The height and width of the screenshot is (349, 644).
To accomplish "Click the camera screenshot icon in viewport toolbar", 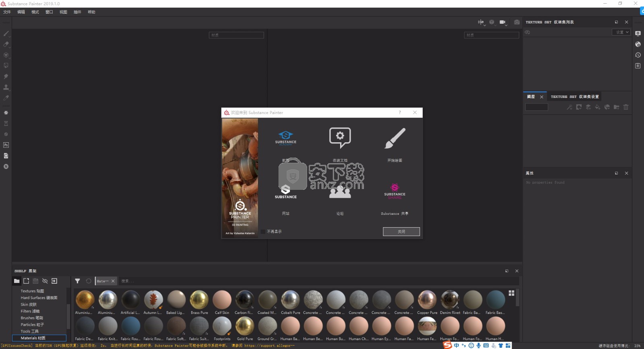I will pyautogui.click(x=517, y=22).
